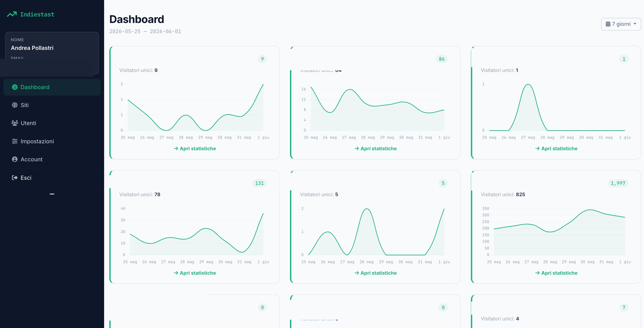
Task: Select the Dashboard menu item
Action: pos(52,87)
